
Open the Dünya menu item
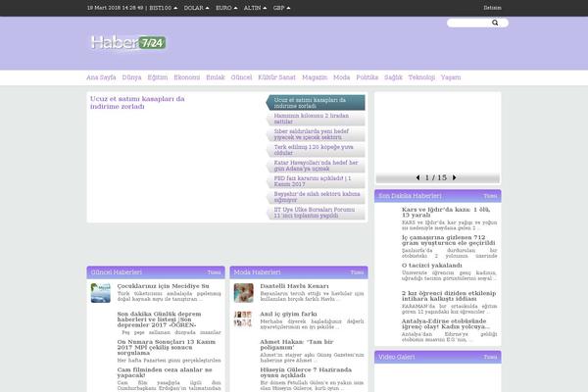coord(131,77)
